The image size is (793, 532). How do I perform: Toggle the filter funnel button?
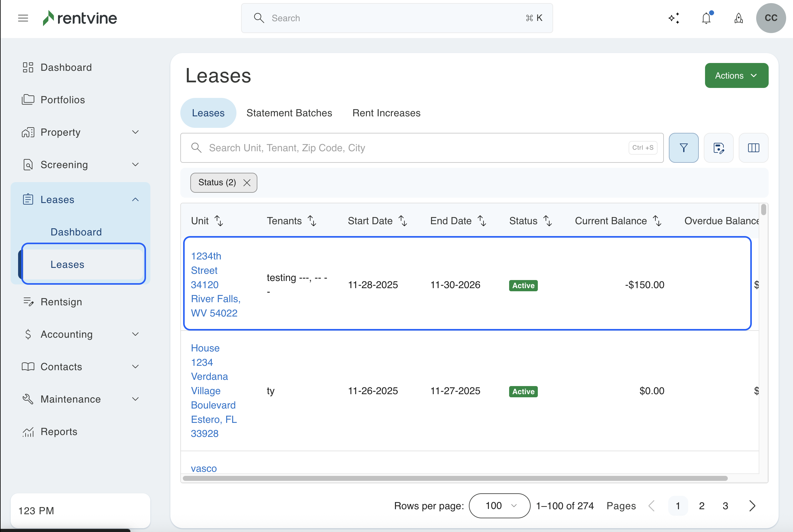684,148
